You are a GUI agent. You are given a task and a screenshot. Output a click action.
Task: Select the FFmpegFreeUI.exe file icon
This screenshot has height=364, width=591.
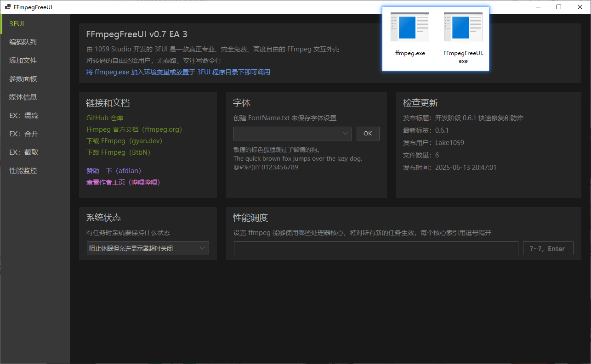click(x=463, y=27)
